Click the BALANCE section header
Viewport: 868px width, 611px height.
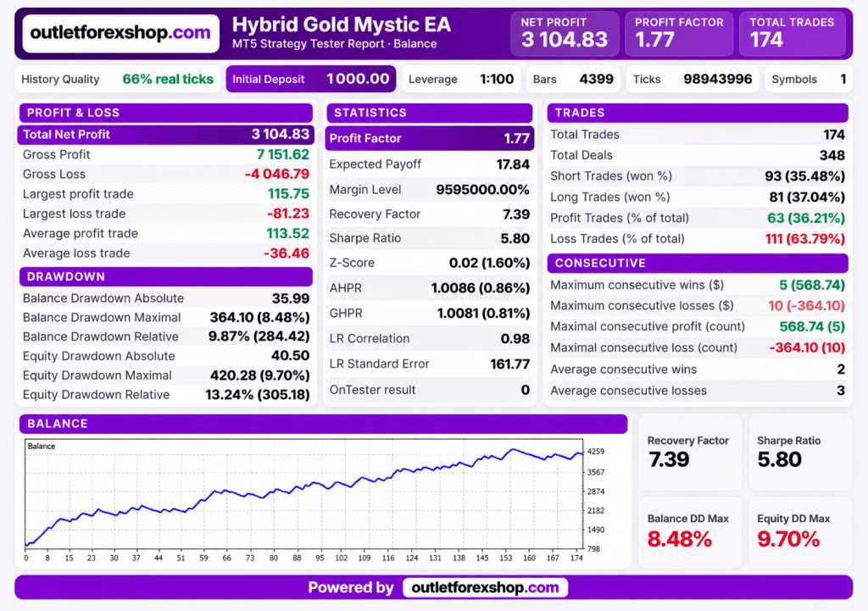click(323, 424)
